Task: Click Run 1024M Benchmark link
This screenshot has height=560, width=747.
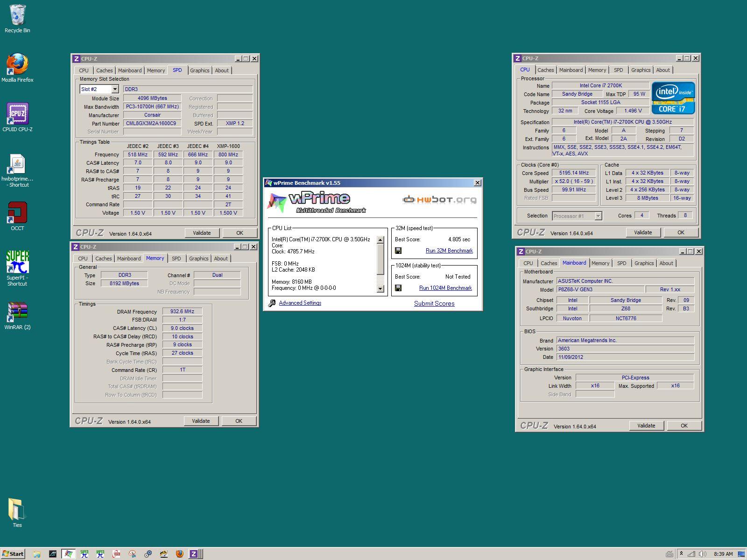Action: (x=445, y=288)
